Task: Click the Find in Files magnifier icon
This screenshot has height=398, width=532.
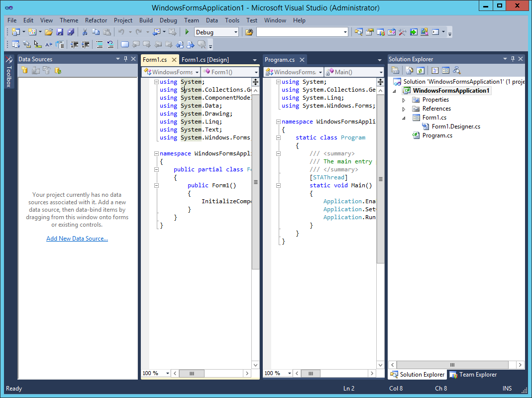Action: (x=358, y=31)
